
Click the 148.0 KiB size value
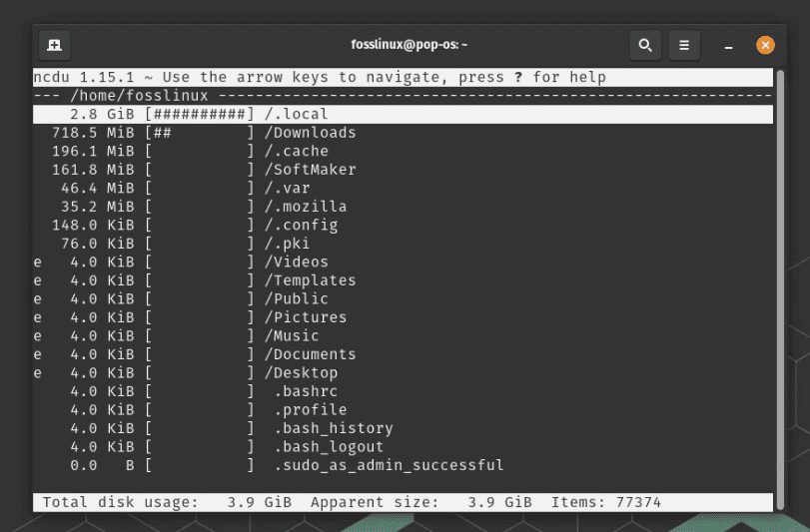[x=93, y=225]
